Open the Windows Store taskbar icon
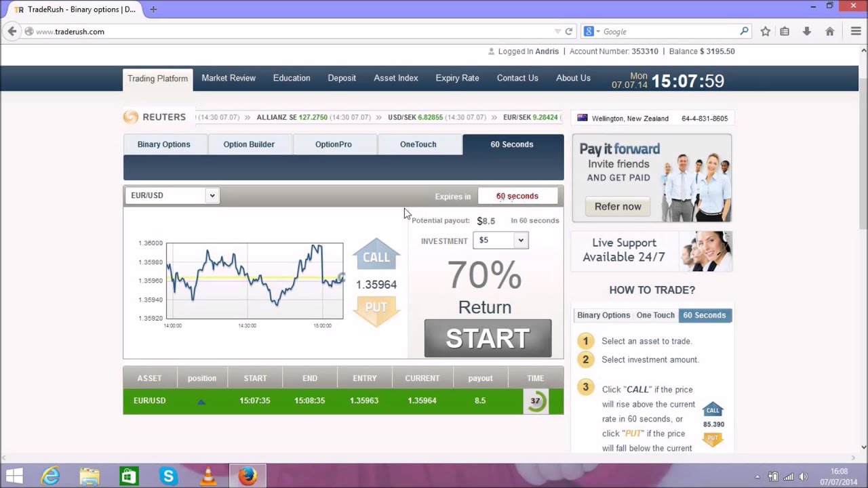 129,476
